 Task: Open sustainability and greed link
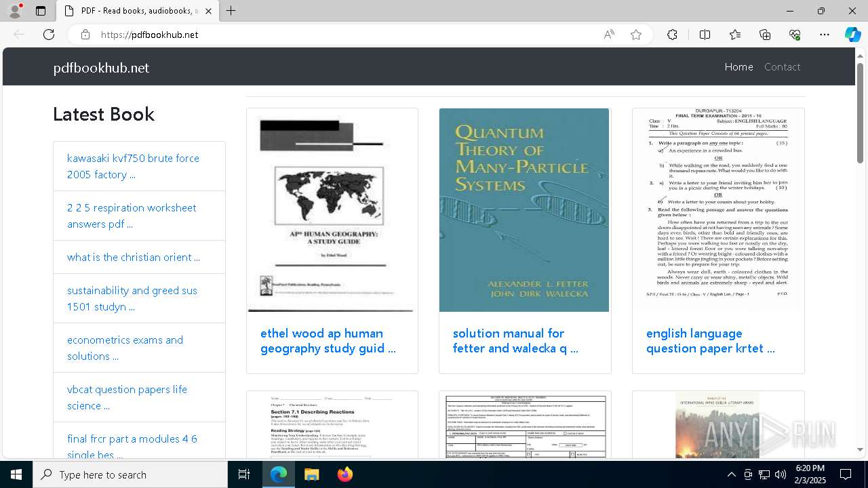(132, 298)
